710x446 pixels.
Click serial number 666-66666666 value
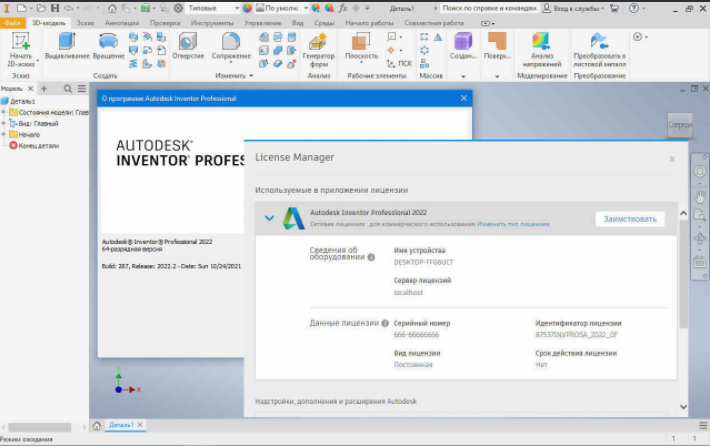(x=416, y=335)
